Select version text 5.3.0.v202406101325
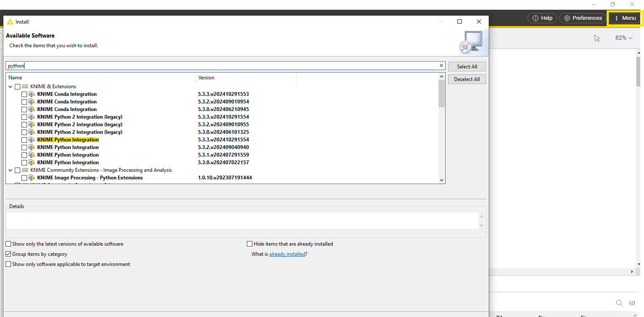The width and height of the screenshot is (644, 317). 223,132
